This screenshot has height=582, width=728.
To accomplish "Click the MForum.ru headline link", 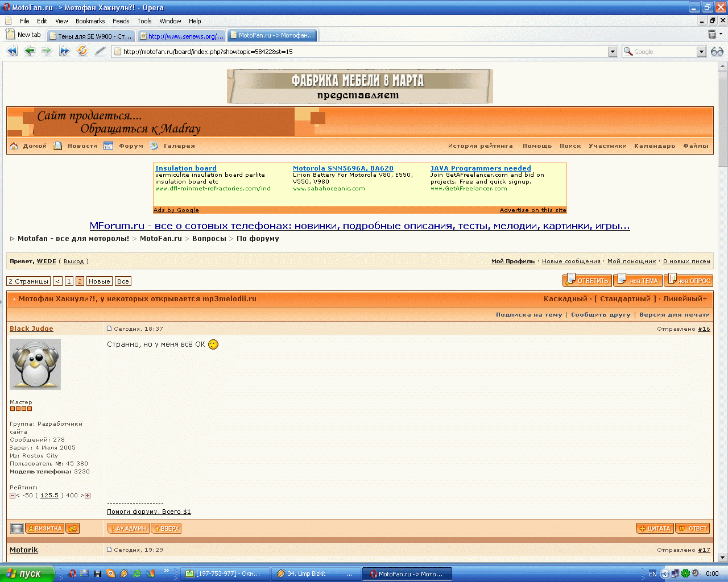I will pyautogui.click(x=359, y=226).
